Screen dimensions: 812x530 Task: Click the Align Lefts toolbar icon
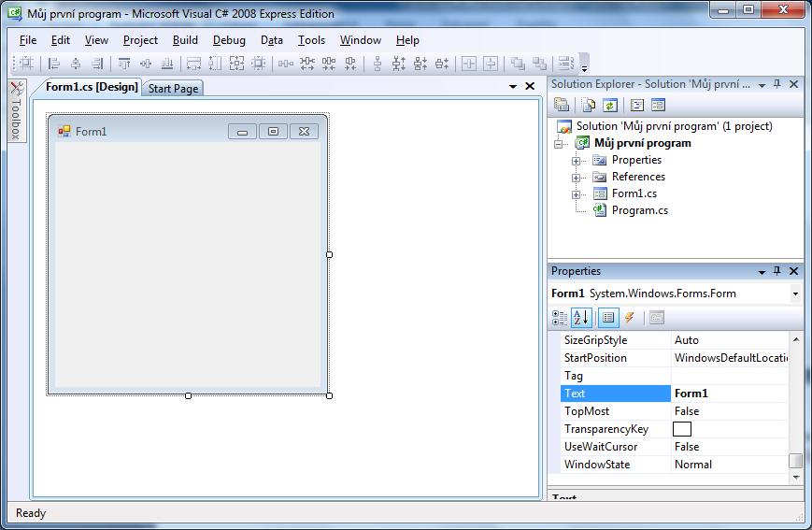point(54,64)
